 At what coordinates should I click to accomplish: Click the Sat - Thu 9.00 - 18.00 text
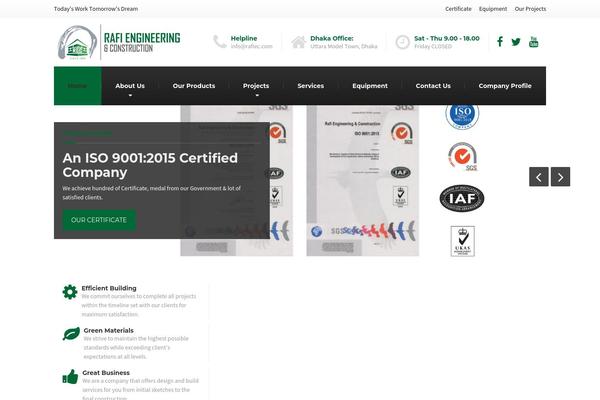[x=447, y=38]
